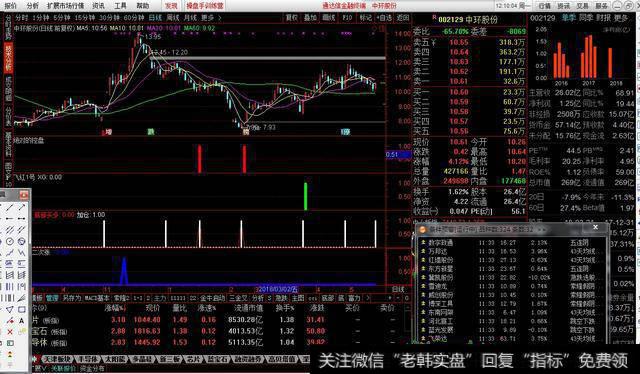Select the parallel channel lines tool
Screen dimensions: 640x374
tap(10, 230)
